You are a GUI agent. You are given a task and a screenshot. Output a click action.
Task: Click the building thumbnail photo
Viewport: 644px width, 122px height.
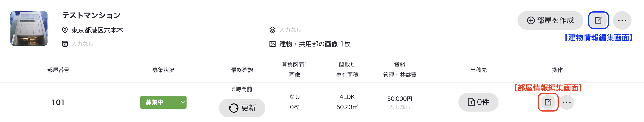[29, 28]
